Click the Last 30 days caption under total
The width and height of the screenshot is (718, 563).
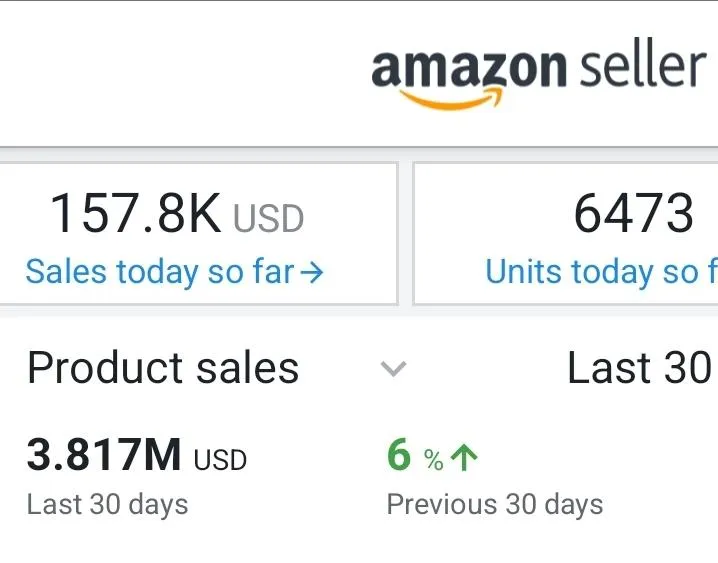tap(107, 504)
